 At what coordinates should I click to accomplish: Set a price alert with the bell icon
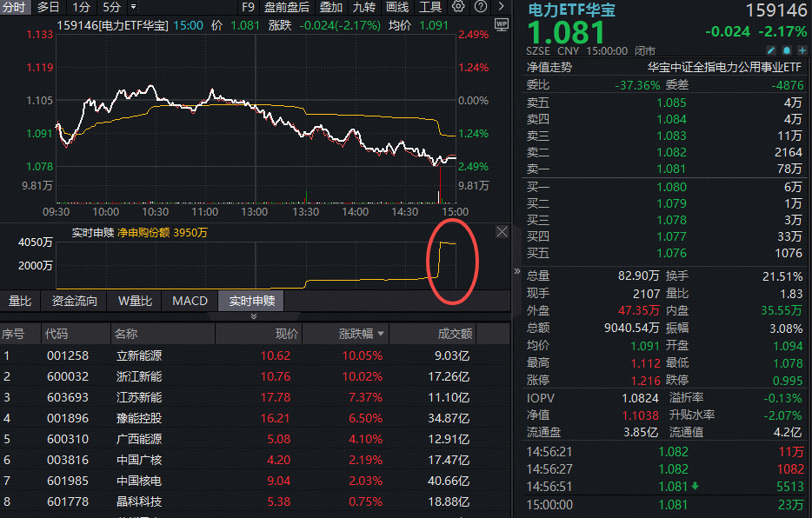[786, 51]
